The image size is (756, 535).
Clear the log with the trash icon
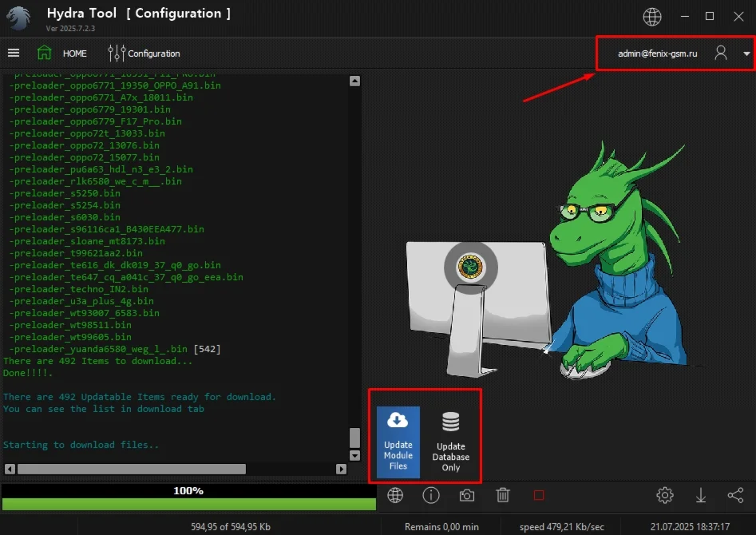[503, 495]
